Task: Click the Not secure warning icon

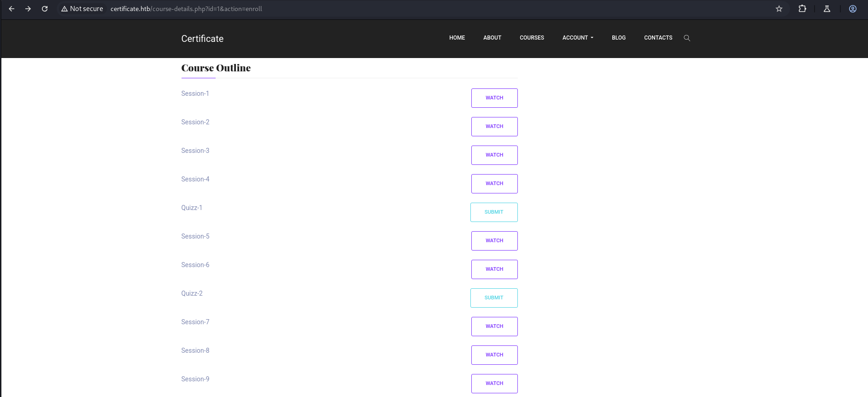Action: [x=65, y=9]
